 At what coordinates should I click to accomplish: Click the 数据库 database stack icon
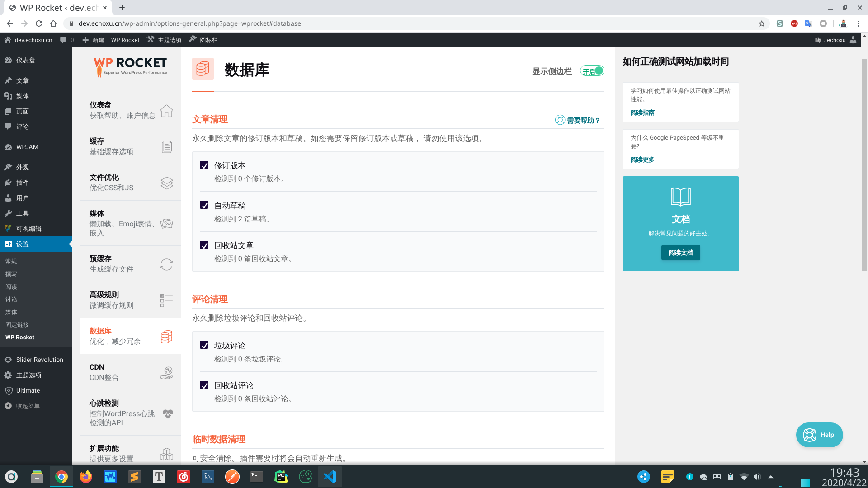(166, 337)
